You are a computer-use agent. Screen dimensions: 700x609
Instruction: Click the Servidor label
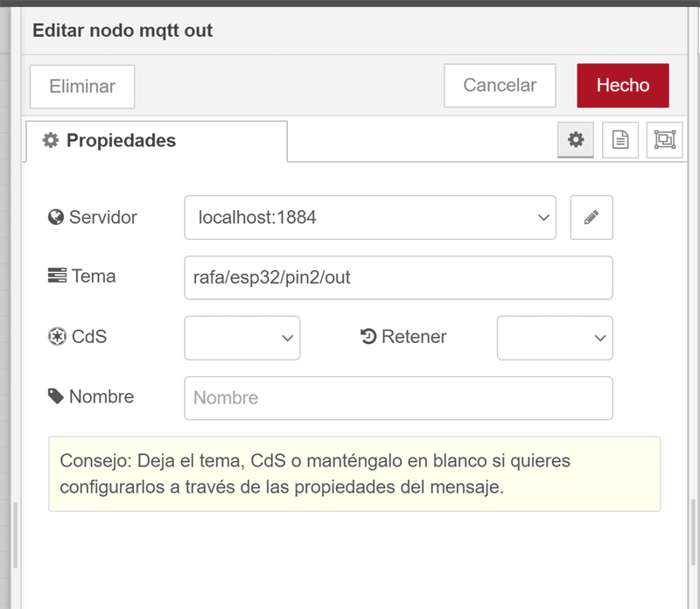click(x=93, y=217)
